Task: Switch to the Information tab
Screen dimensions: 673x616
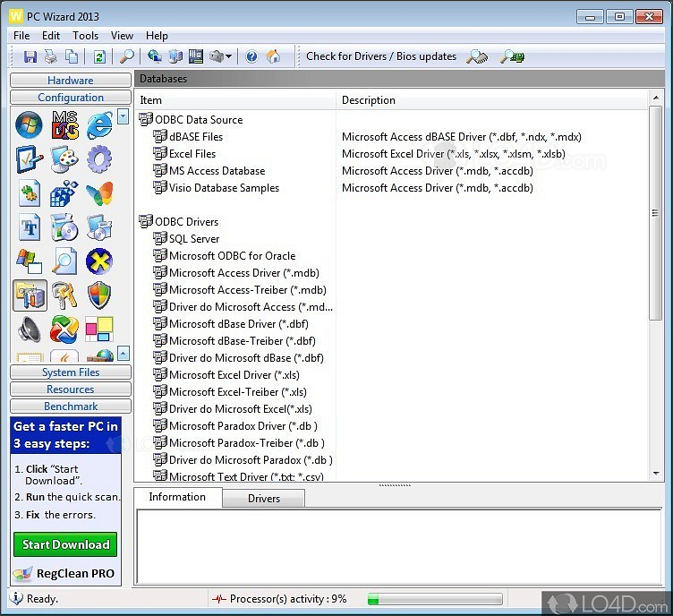Action: (x=177, y=497)
